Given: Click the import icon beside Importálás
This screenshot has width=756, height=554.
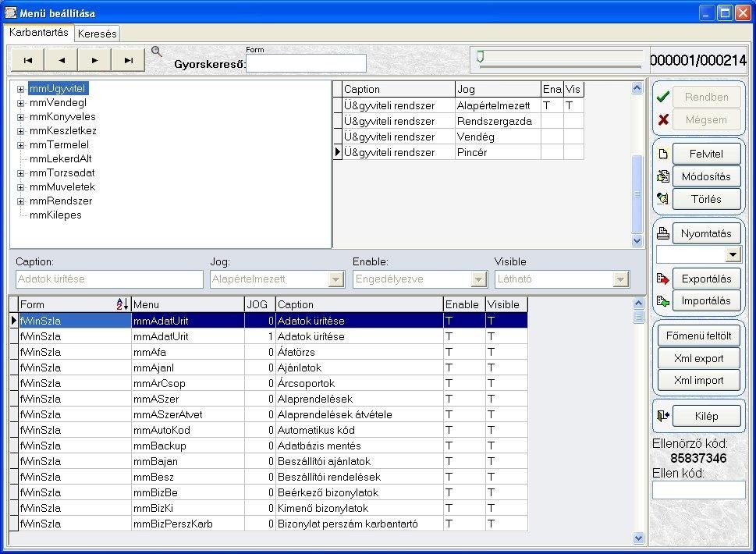Looking at the screenshot, I should [663, 301].
